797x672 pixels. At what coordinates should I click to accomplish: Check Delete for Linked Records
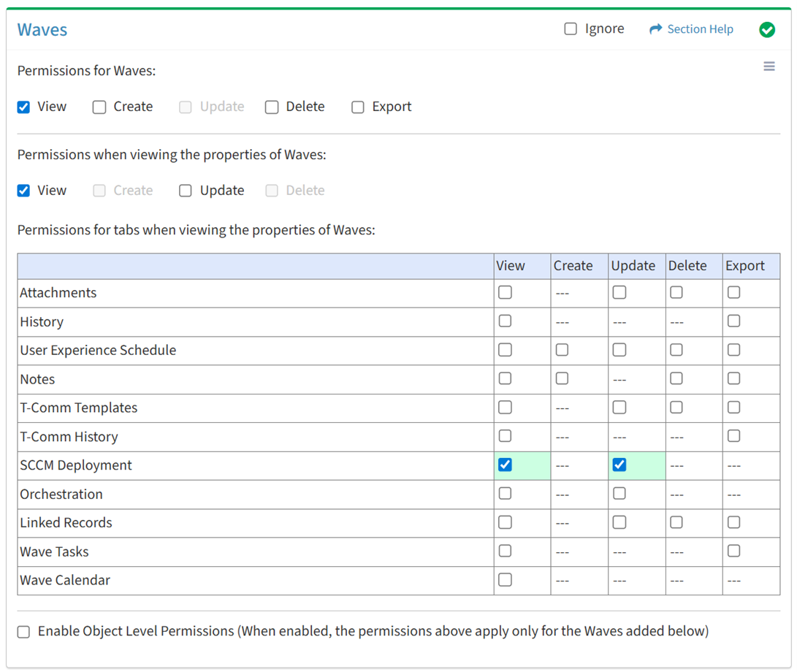pyautogui.click(x=676, y=522)
